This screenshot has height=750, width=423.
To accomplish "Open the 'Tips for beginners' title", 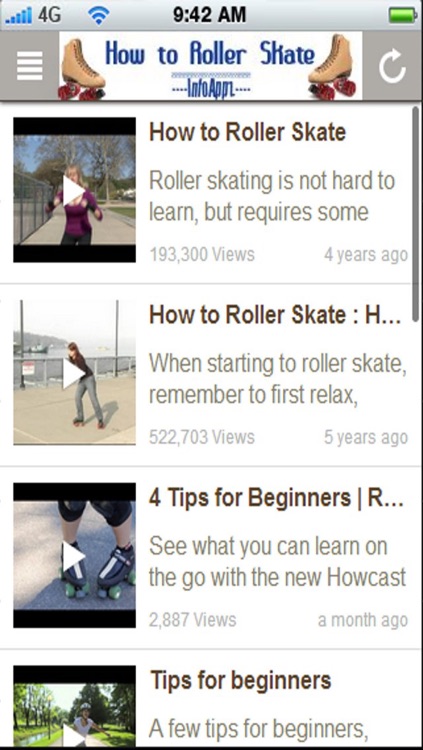I will [x=240, y=680].
